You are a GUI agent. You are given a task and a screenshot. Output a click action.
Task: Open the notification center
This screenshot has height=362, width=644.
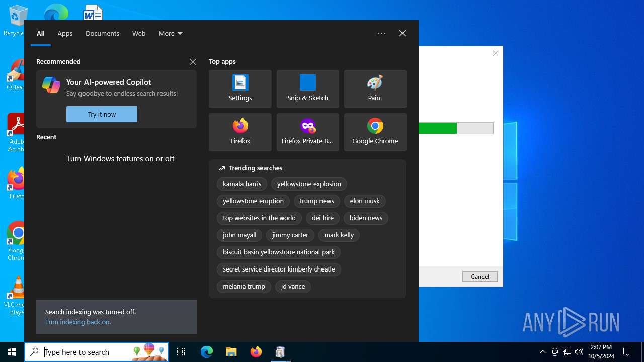pyautogui.click(x=627, y=352)
